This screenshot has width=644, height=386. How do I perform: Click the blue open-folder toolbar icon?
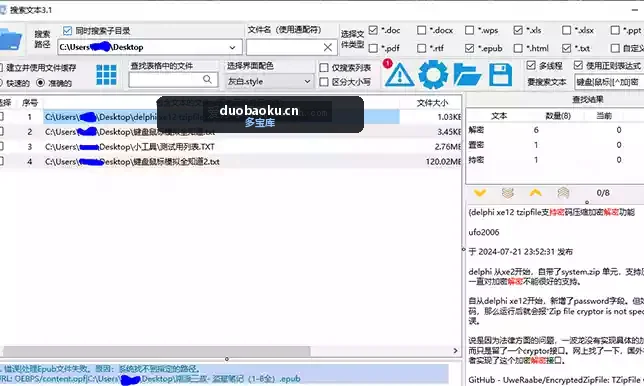pyautogui.click(x=467, y=75)
